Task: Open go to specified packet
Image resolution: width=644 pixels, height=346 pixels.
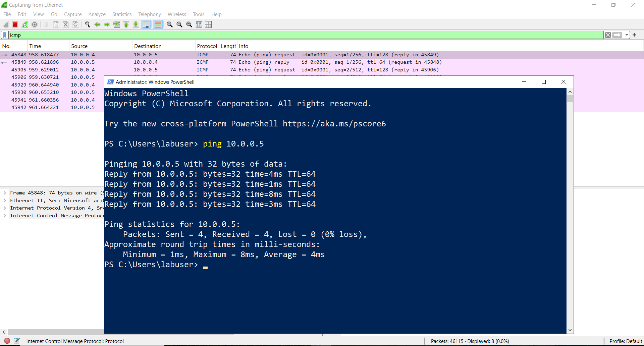Action: point(117,24)
